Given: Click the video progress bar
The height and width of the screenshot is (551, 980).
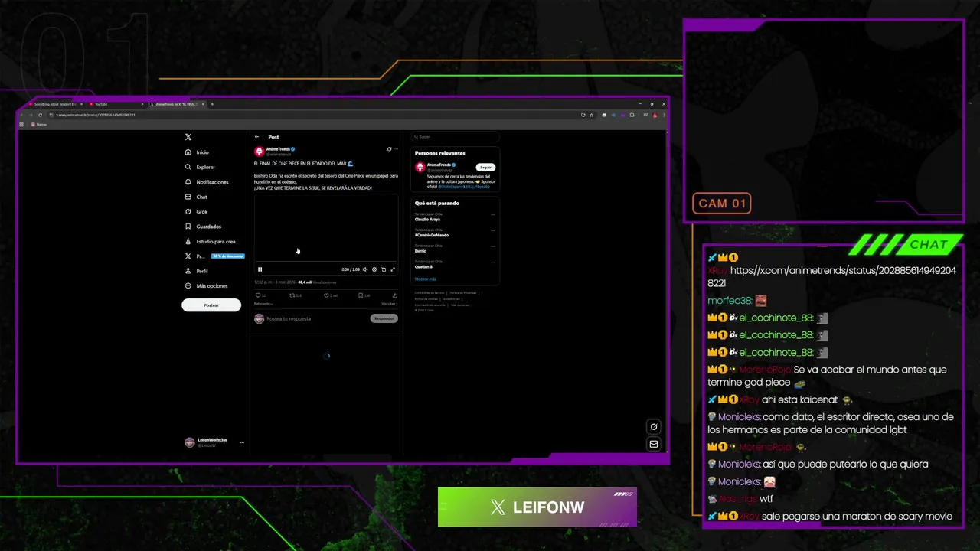Looking at the screenshot, I should pos(325,263).
